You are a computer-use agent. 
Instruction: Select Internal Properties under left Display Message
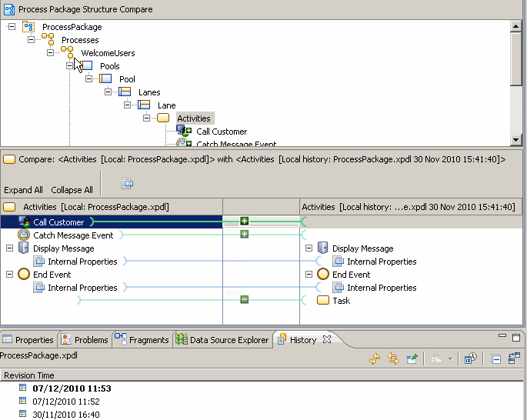point(82,262)
